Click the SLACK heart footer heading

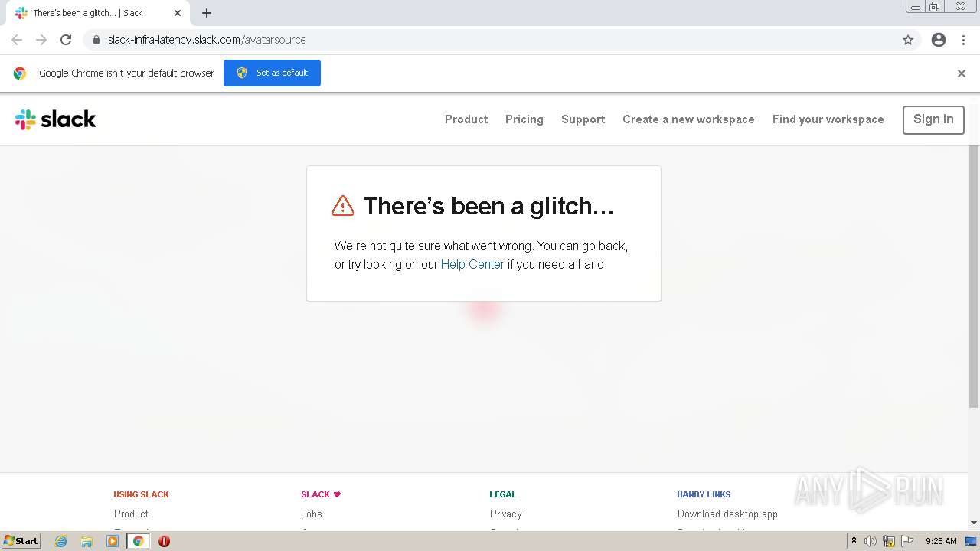click(321, 494)
